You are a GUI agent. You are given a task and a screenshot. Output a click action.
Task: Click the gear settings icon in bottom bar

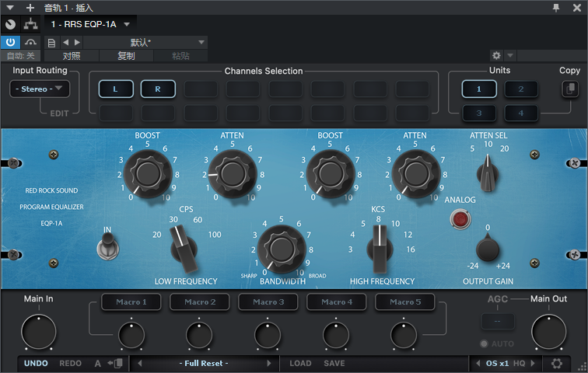tap(556, 363)
